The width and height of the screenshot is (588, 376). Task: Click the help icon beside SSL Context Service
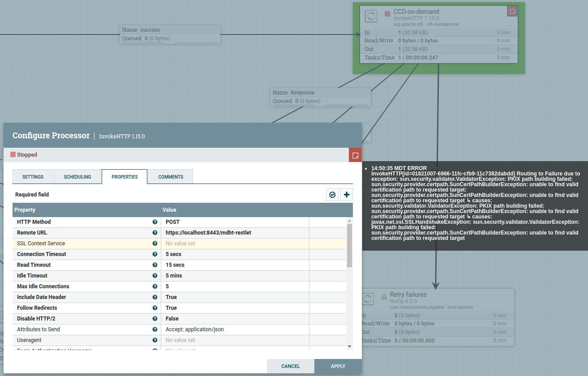155,244
